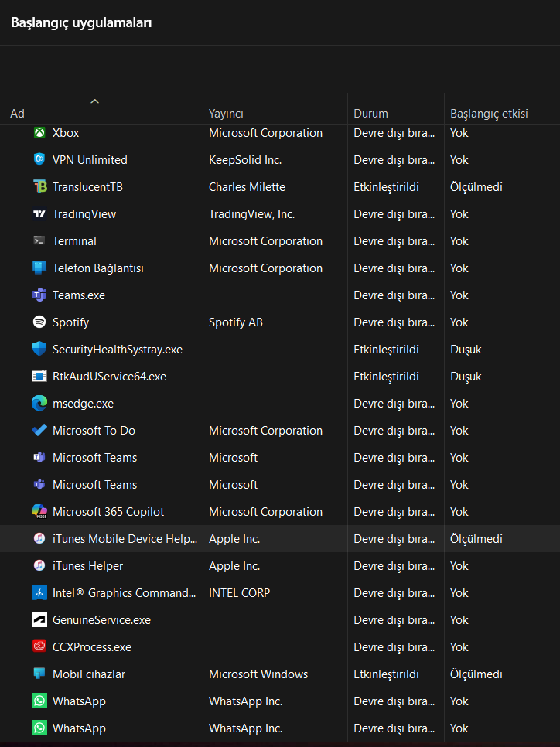Click Spotify AB publisher cell

point(235,322)
